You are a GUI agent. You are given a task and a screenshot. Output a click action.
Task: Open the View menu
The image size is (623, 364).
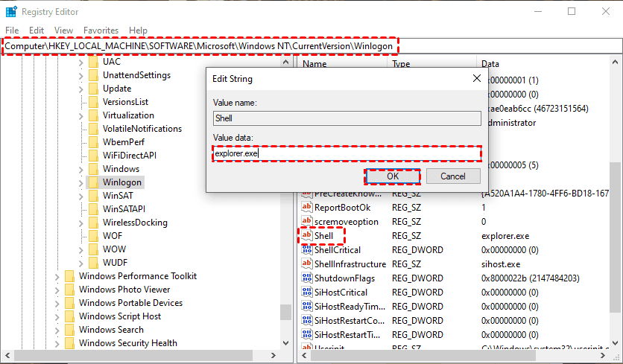pos(63,31)
